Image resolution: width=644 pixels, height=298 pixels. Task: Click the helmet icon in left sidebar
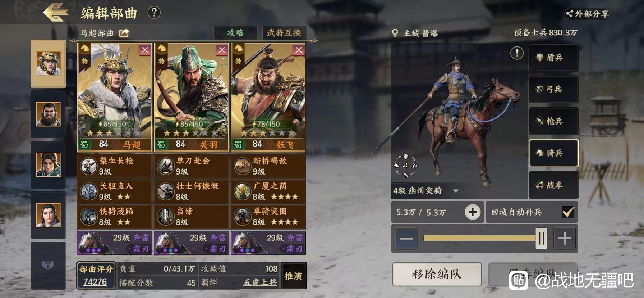pyautogui.click(x=48, y=265)
